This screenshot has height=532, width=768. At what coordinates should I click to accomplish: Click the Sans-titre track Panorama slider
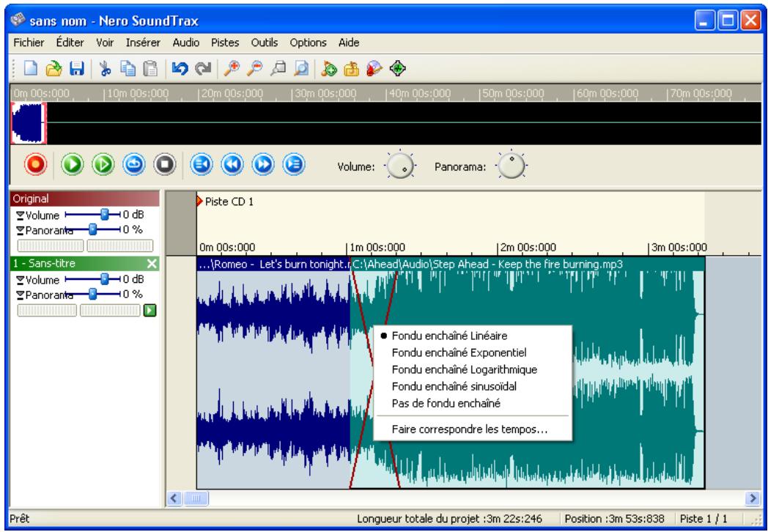tap(92, 295)
